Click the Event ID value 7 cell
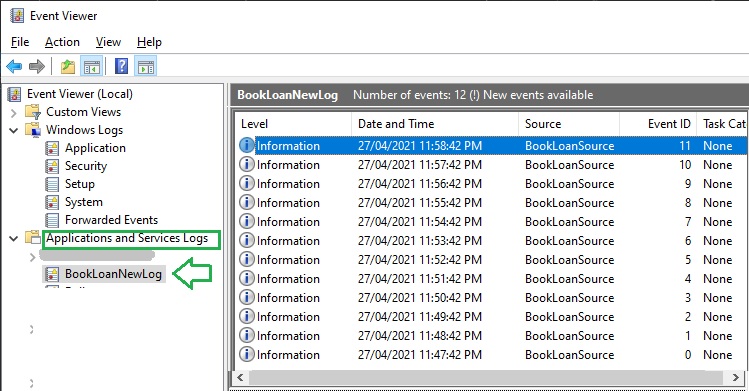 (x=688, y=222)
